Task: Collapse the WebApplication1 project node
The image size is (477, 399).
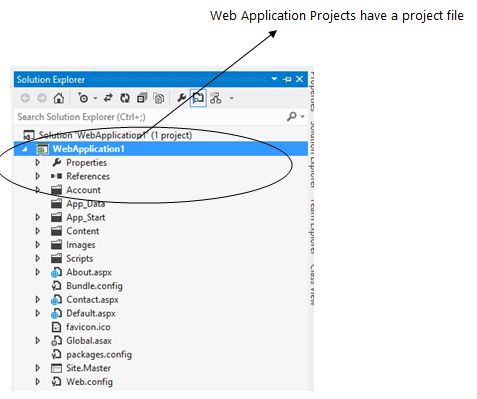Action: tap(24, 149)
